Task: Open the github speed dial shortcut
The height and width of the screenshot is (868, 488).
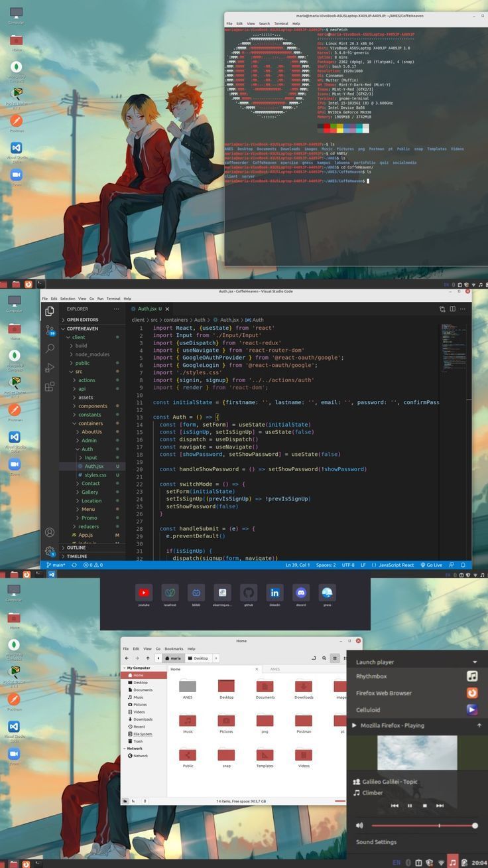Action: click(249, 593)
